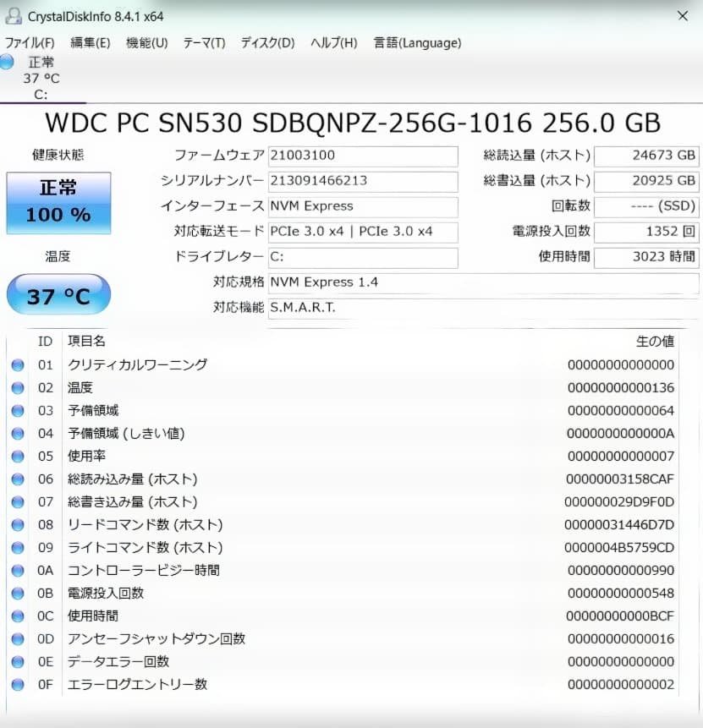703x728 pixels.
Task: Open the ディスク menu to switch drives
Action: click(x=266, y=42)
